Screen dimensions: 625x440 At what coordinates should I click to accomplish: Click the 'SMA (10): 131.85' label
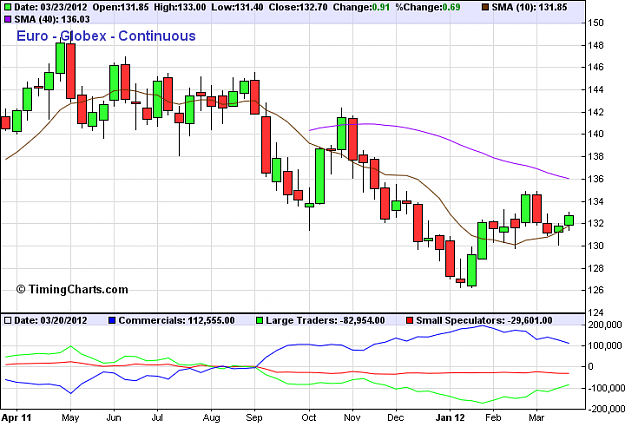coord(529,7)
